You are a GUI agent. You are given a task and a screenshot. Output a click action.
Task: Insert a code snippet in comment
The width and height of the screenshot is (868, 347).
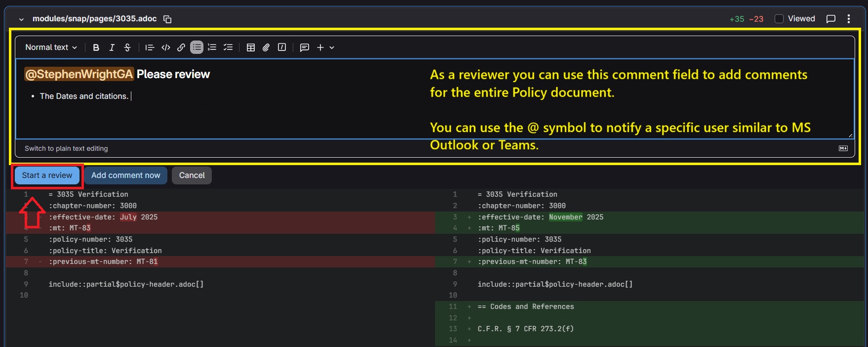[x=166, y=47]
